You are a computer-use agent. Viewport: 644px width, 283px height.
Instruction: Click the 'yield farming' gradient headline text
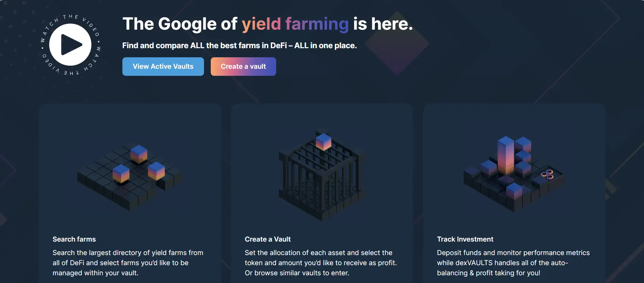(x=295, y=24)
